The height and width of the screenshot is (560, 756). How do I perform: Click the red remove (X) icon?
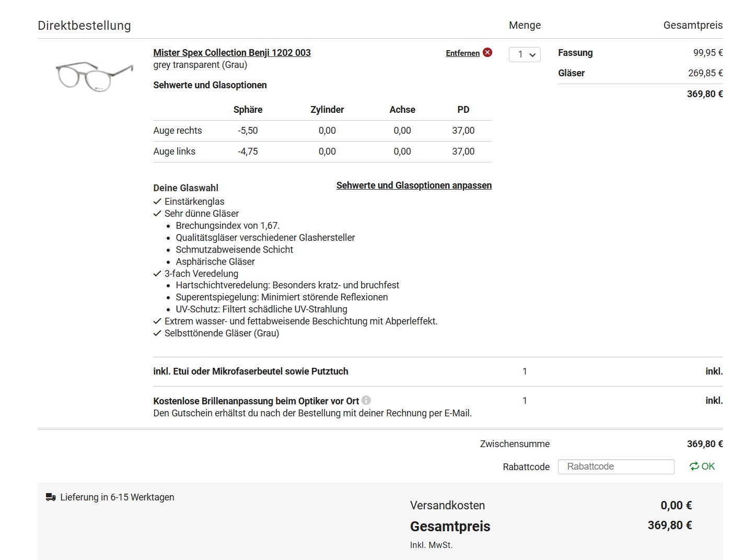coord(487,52)
